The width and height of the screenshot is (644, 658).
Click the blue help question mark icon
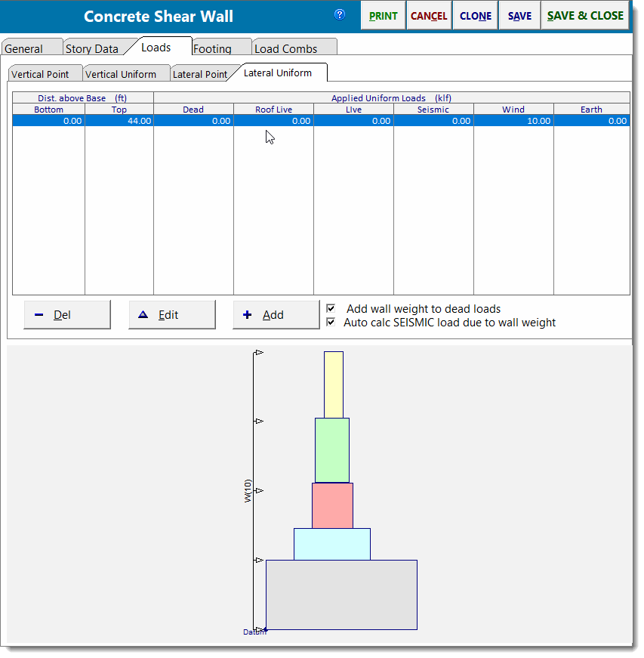pos(339,15)
